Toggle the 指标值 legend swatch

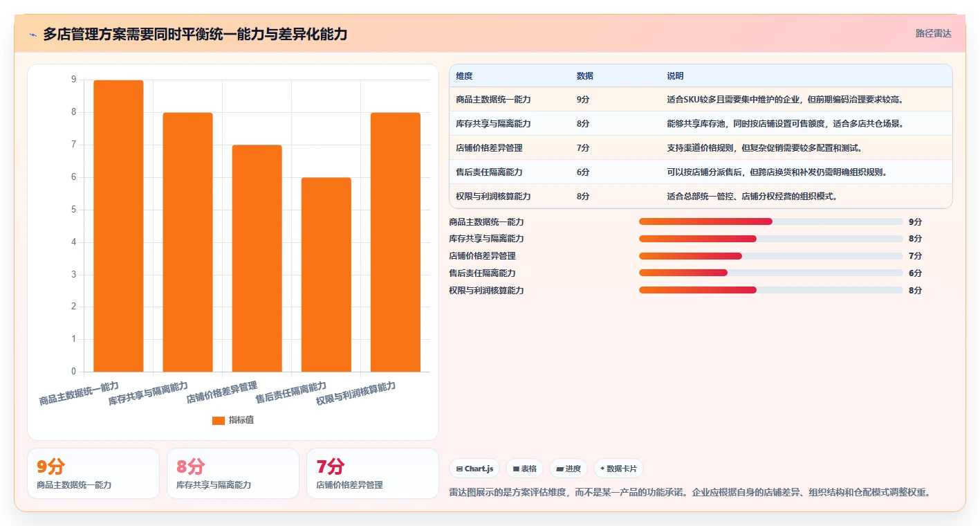[x=219, y=421]
